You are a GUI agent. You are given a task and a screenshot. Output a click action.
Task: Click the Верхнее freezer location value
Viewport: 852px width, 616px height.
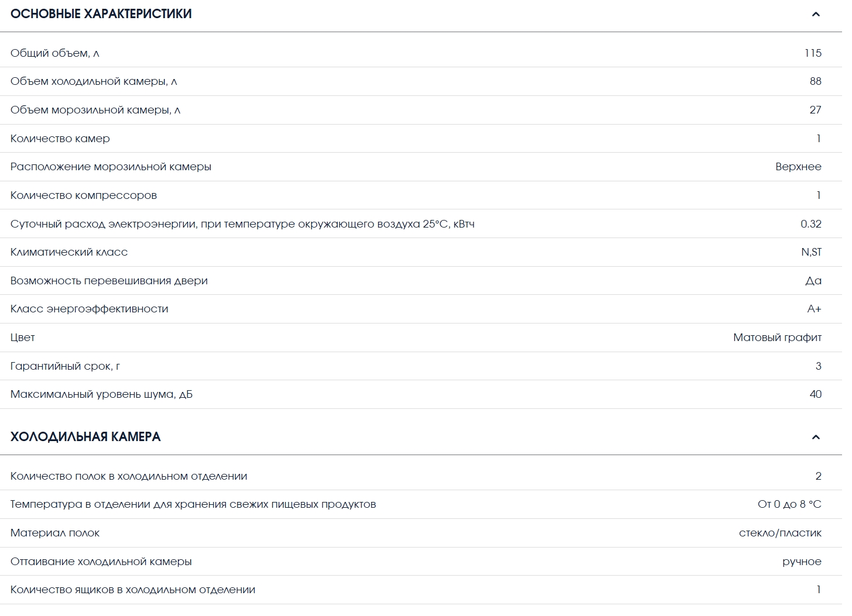798,167
